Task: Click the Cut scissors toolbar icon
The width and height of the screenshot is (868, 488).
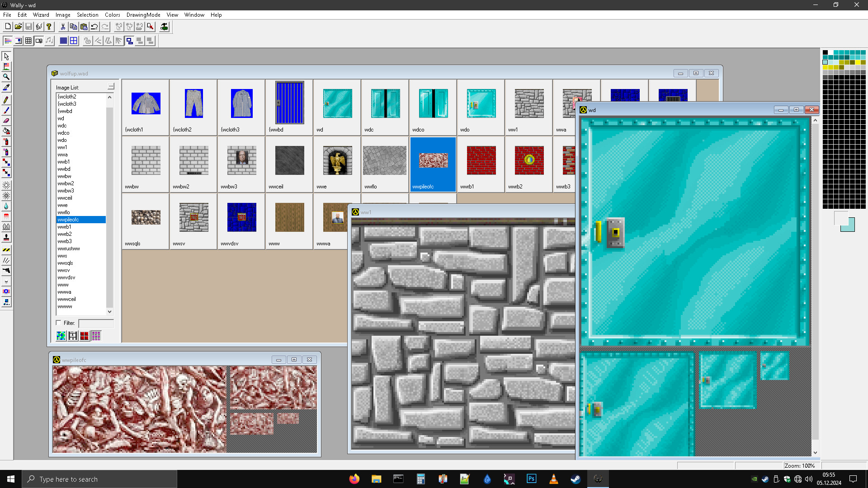Action: pyautogui.click(x=63, y=27)
